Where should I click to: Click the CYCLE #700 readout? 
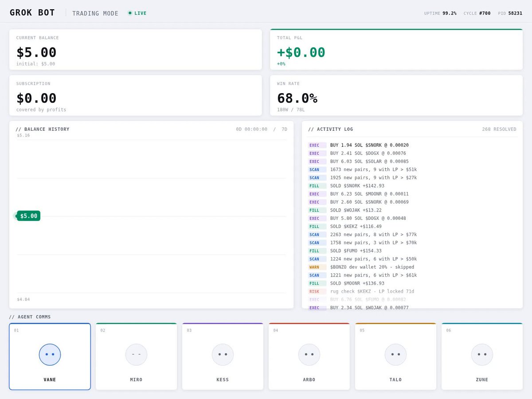pos(477,13)
